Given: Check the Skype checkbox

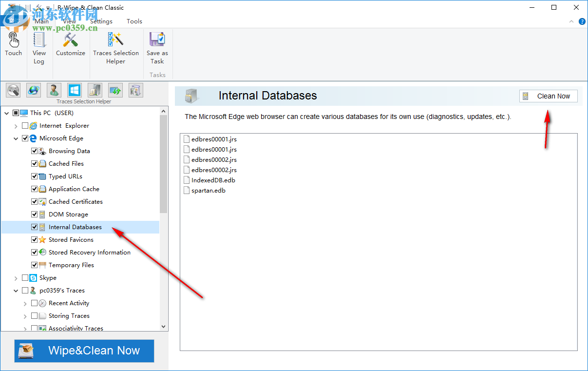Looking at the screenshot, I should pyautogui.click(x=25, y=278).
